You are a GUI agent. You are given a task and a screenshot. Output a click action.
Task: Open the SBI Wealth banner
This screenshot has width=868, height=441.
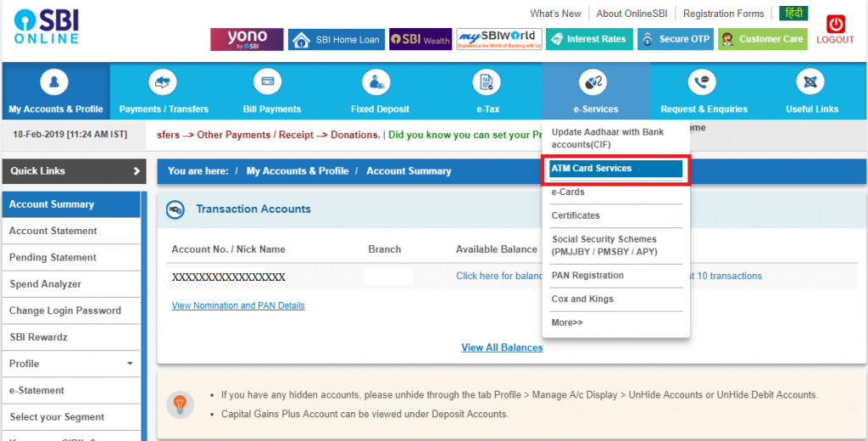tap(420, 39)
